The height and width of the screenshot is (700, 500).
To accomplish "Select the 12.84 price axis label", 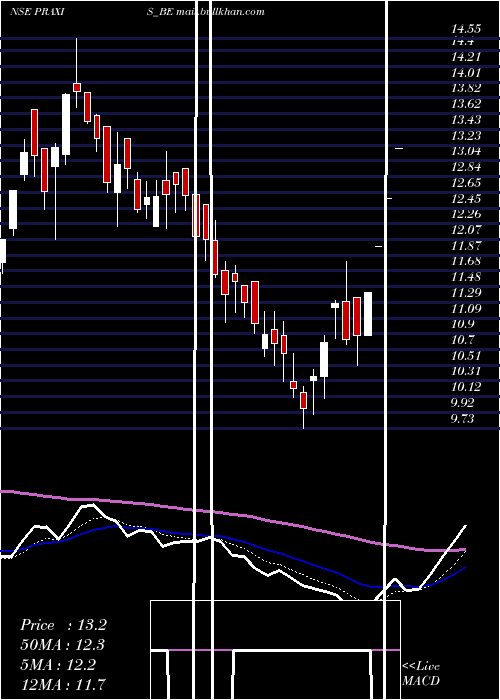I will (x=466, y=167).
